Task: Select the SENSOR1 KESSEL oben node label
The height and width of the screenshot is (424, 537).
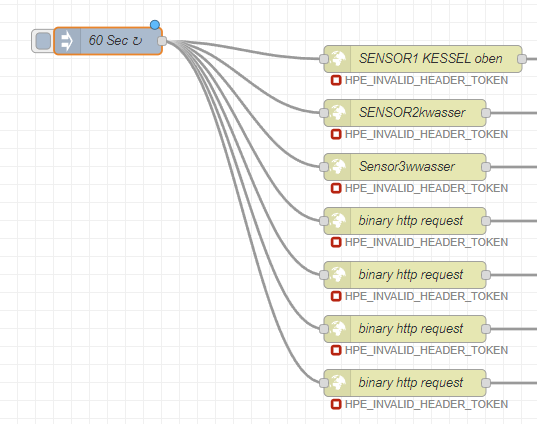Action: click(x=430, y=59)
